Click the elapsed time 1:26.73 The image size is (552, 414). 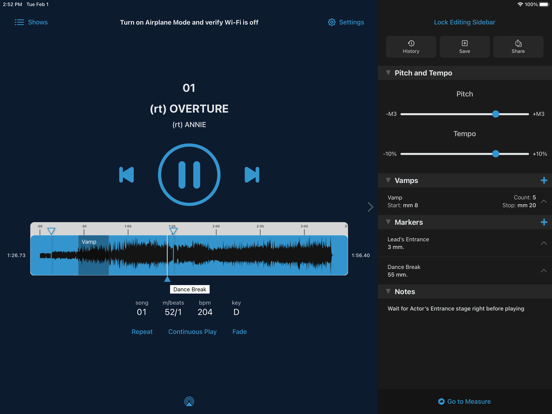coord(16,255)
